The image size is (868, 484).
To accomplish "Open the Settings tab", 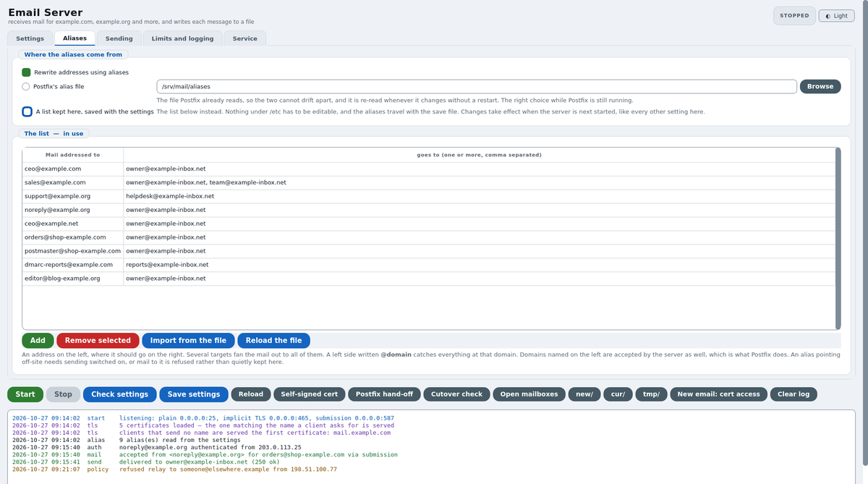I will coord(30,38).
